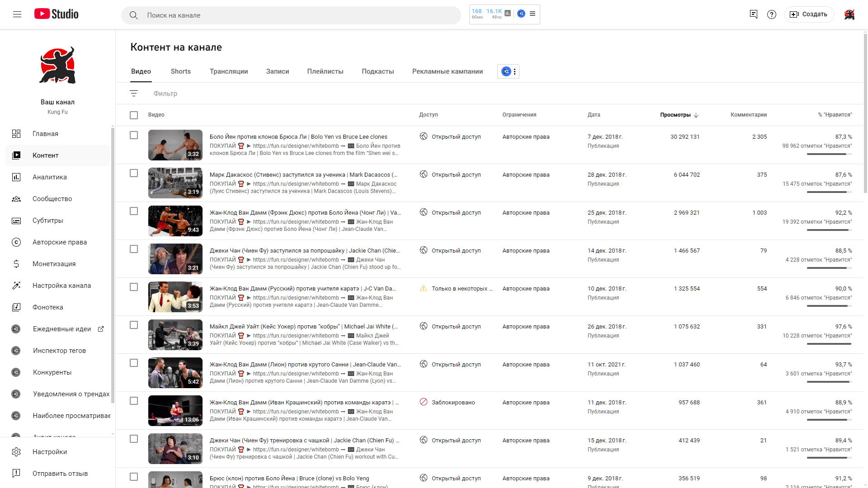Open Конкуренты in sidebar
868x488 pixels.
point(57,372)
